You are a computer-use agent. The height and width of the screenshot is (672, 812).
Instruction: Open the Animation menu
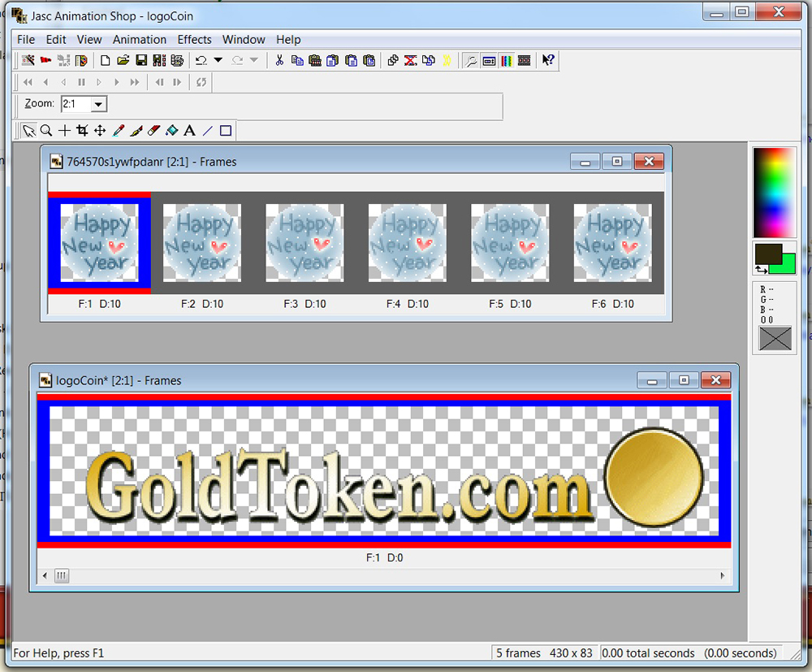[x=139, y=39]
